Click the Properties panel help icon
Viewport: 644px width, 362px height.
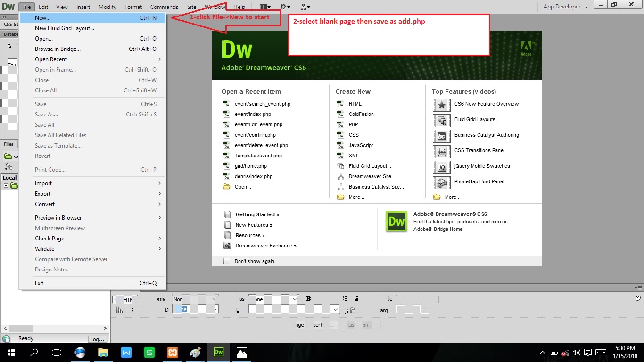point(638,298)
